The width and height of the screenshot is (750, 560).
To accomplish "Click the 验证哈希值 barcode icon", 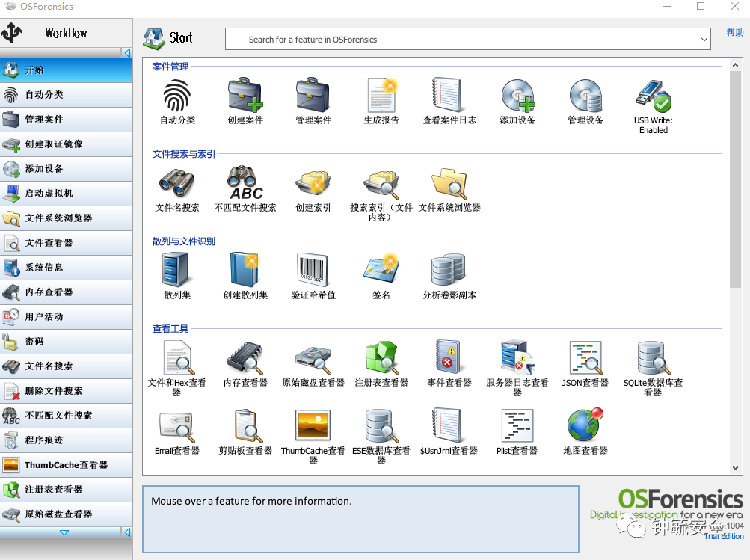I will pyautogui.click(x=313, y=270).
